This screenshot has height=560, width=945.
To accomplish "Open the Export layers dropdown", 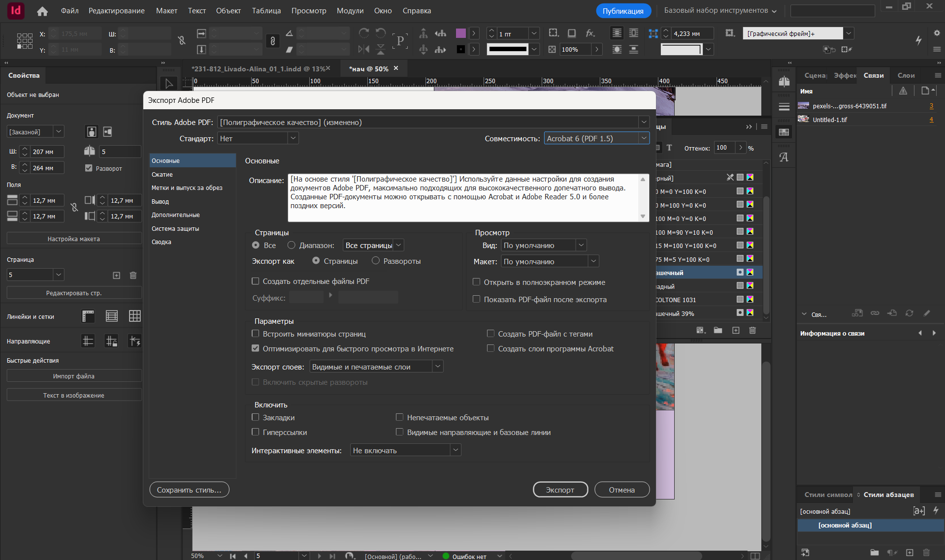I will [x=376, y=367].
